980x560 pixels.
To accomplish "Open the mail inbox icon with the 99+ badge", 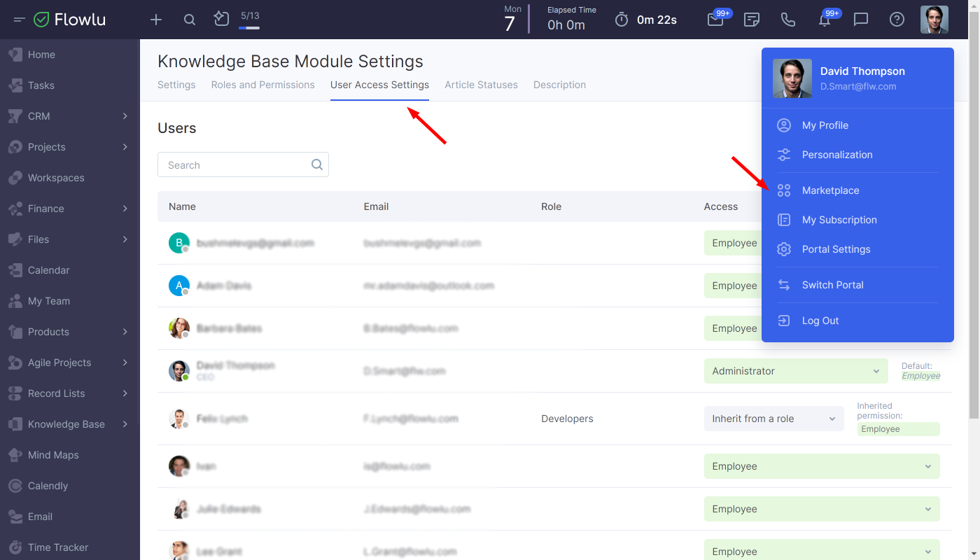I will 715,20.
